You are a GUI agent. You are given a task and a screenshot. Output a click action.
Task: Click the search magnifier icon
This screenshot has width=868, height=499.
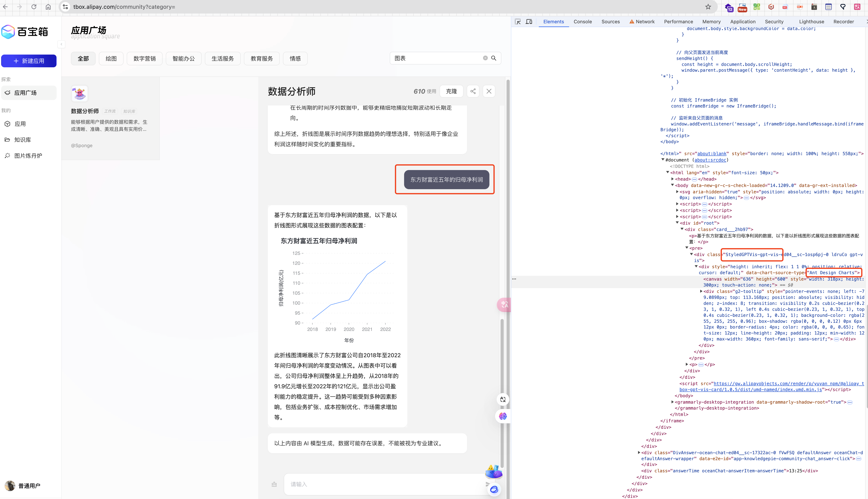494,58
